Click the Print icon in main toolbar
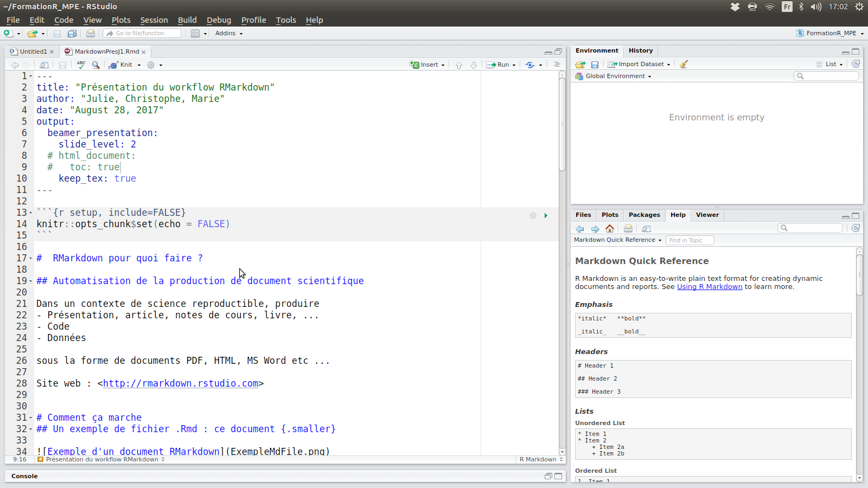This screenshot has height=488, width=868. click(x=91, y=34)
